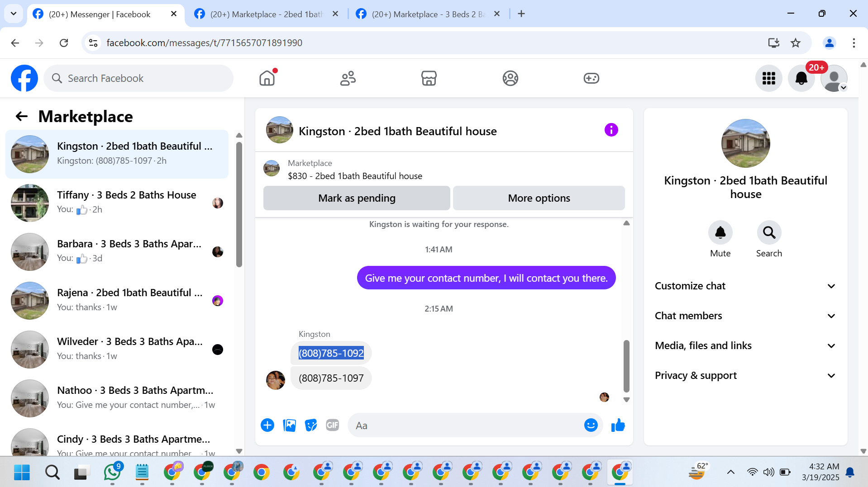Expand Chat members section
The height and width of the screenshot is (487, 868).
[745, 316]
